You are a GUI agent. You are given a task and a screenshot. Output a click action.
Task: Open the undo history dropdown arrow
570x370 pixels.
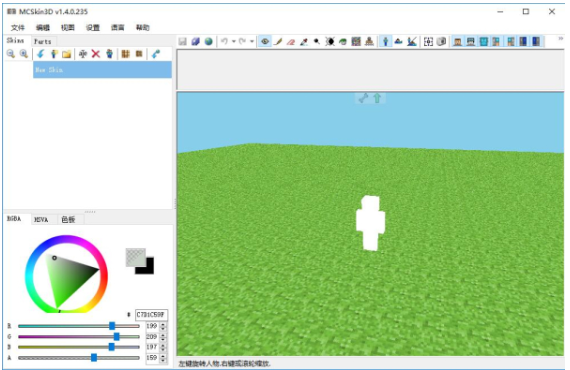tap(233, 41)
